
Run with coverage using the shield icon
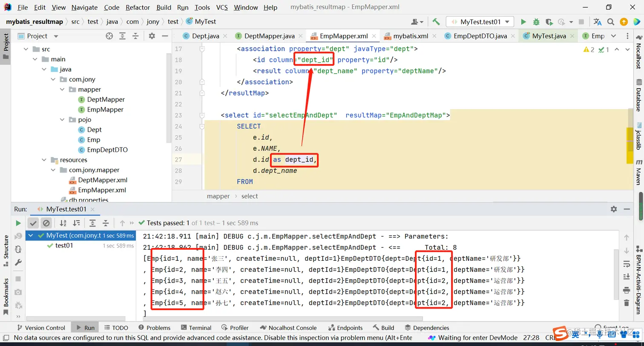tap(549, 22)
